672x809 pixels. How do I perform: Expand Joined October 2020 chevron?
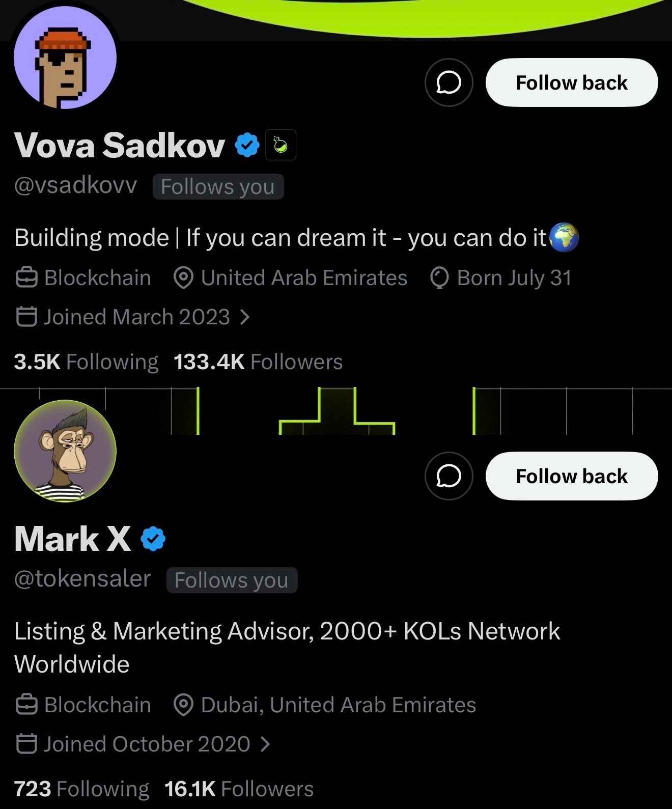pyautogui.click(x=265, y=744)
